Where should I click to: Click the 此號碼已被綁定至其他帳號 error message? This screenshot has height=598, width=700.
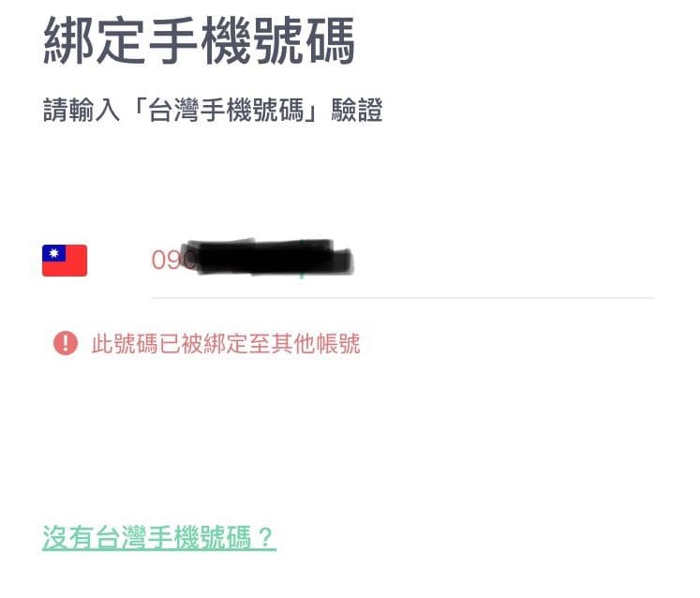(x=226, y=343)
